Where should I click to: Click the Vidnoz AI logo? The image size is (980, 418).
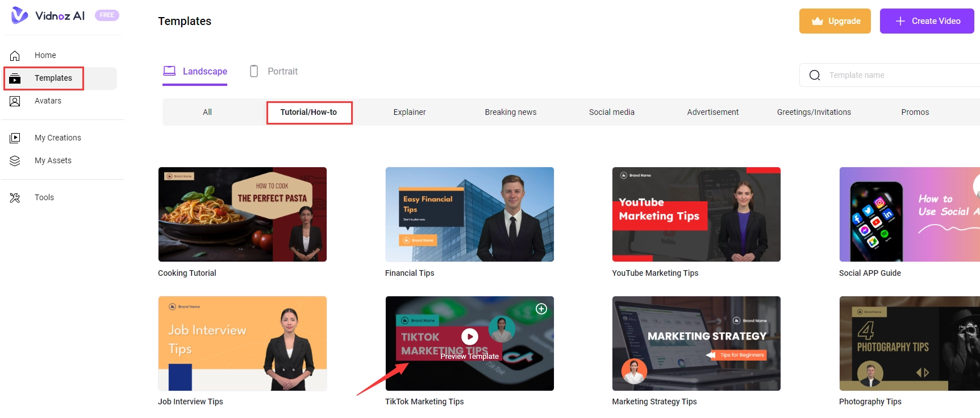[x=48, y=15]
